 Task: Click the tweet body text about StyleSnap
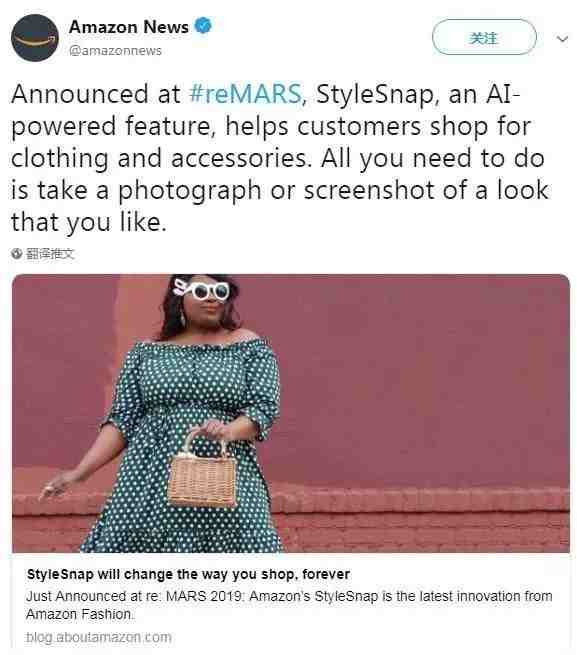(x=280, y=157)
